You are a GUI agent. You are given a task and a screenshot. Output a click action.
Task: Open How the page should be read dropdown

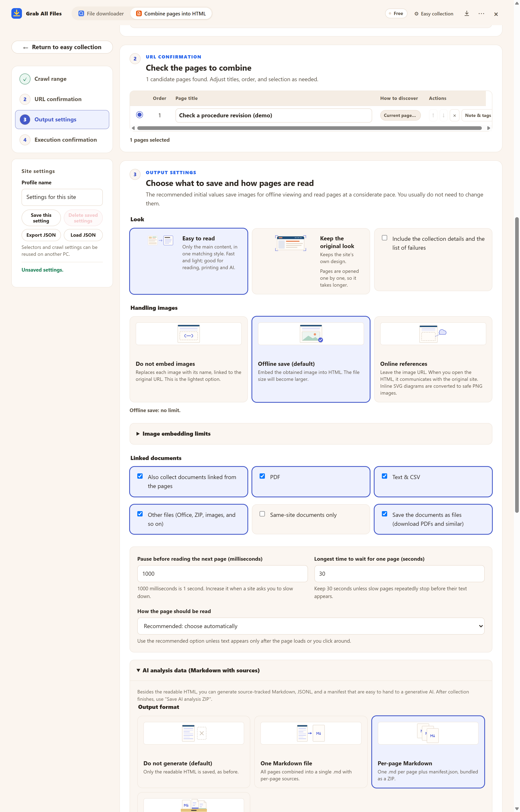(311, 626)
